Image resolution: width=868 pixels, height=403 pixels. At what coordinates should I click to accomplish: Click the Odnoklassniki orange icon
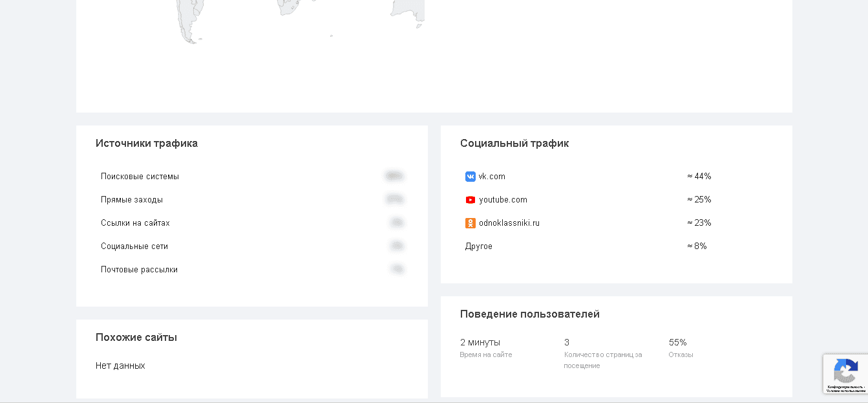click(470, 223)
